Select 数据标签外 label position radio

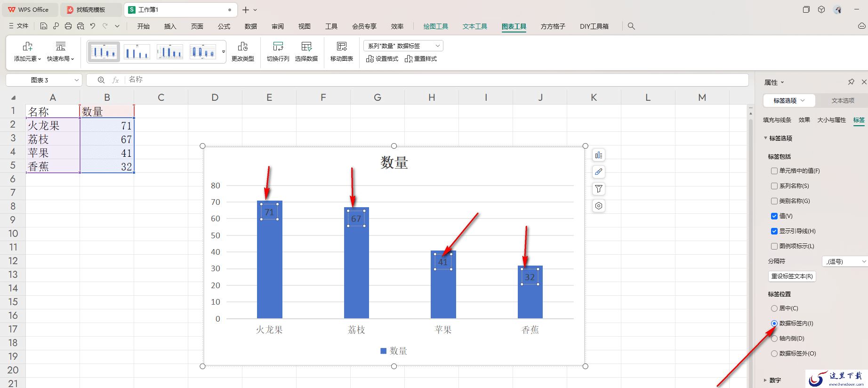point(774,354)
